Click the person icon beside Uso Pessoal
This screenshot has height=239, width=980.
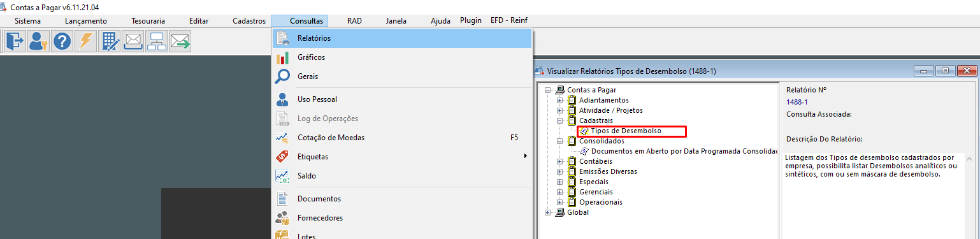tap(282, 99)
